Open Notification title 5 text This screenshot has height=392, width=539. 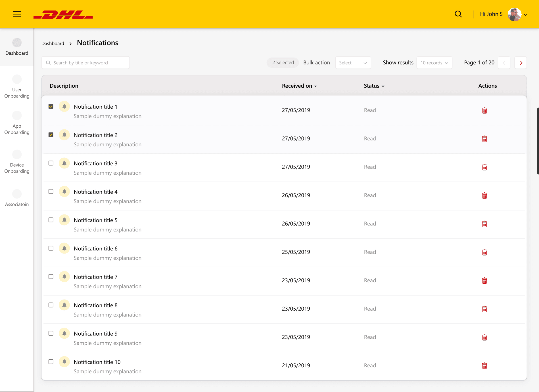[x=95, y=220]
